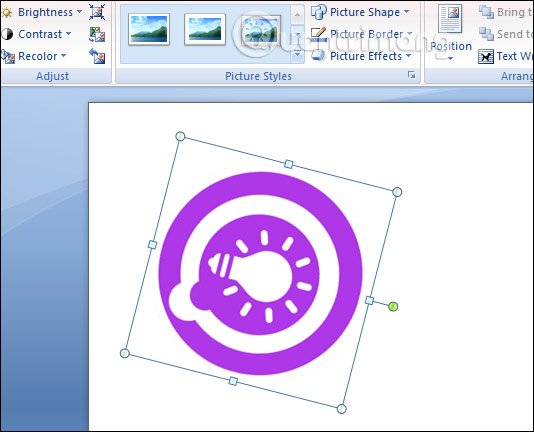
Task: Click the Bring to Front button
Action: coord(506,12)
